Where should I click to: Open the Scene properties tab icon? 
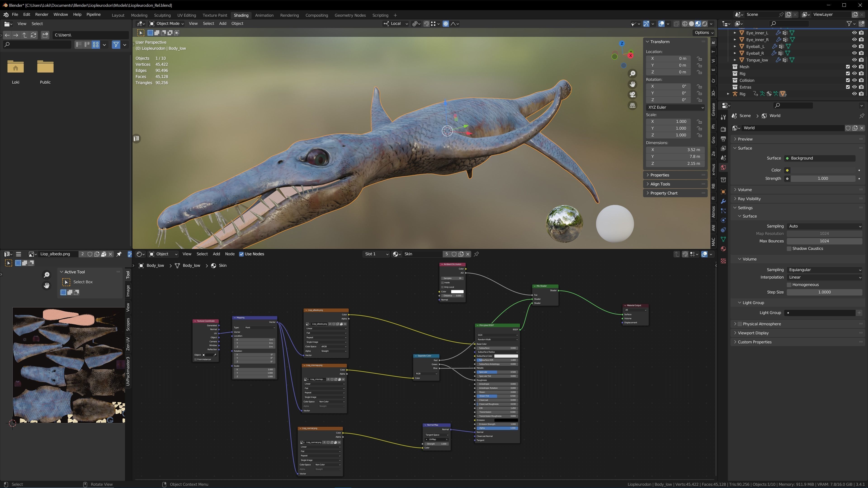click(723, 158)
